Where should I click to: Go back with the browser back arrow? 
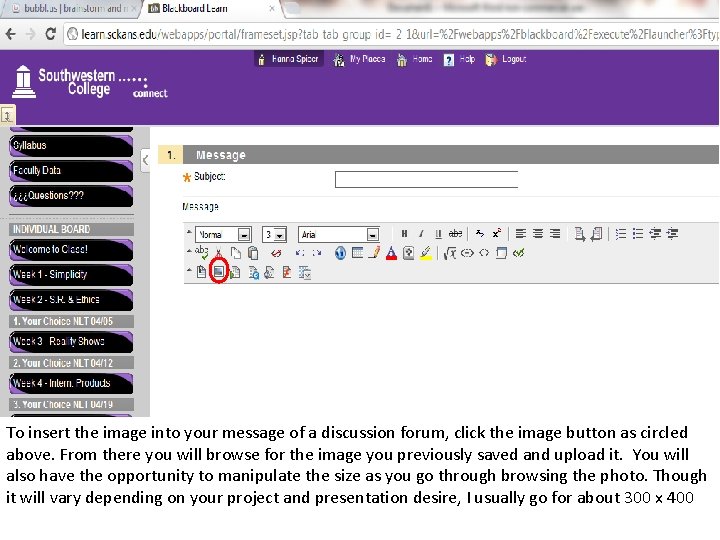tap(11, 34)
